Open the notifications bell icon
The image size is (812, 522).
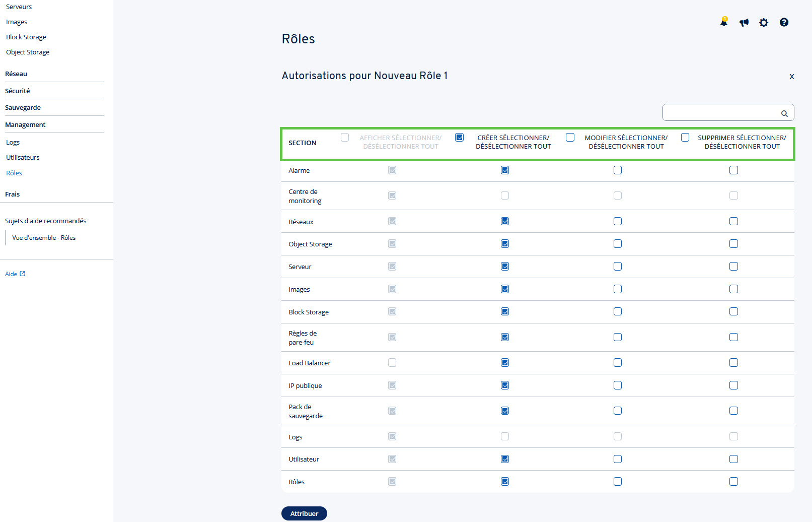724,22
